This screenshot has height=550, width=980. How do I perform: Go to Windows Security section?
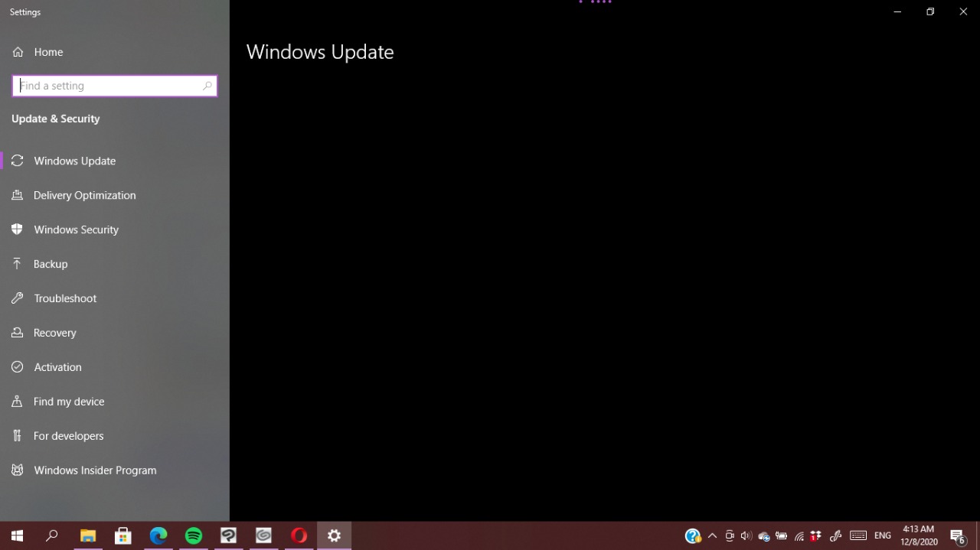(x=115, y=229)
